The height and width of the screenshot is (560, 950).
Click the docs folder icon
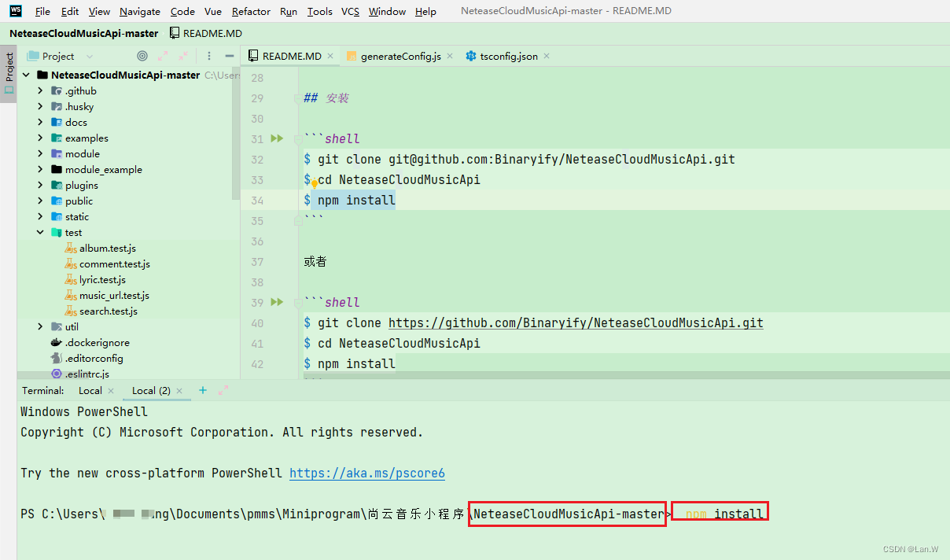pos(57,123)
